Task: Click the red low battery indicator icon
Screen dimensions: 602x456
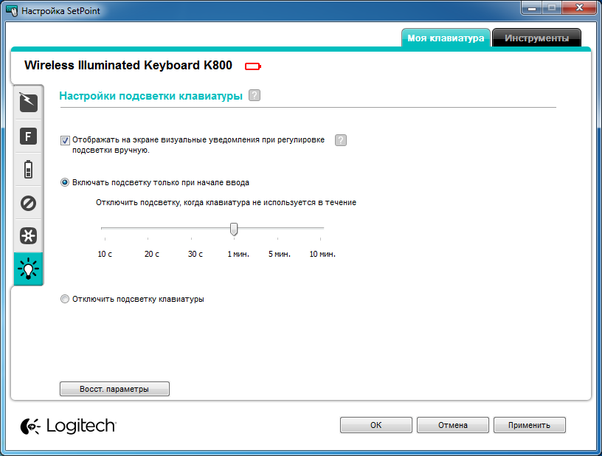Action: [x=253, y=66]
